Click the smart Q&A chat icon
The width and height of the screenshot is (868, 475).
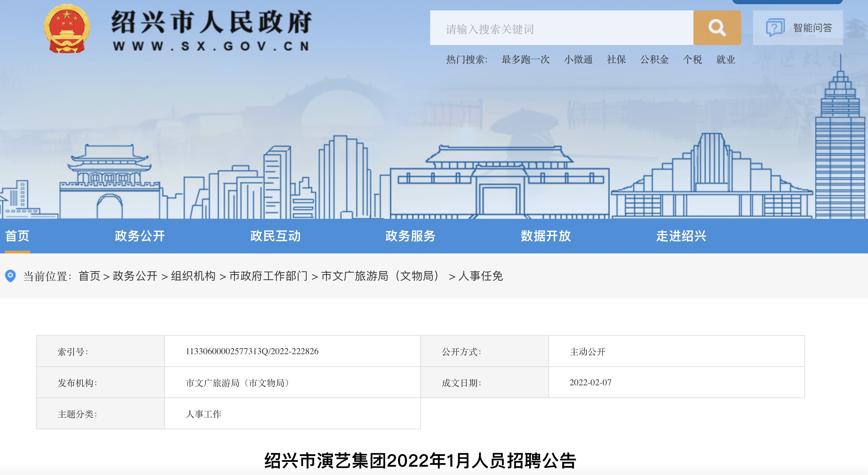click(775, 28)
